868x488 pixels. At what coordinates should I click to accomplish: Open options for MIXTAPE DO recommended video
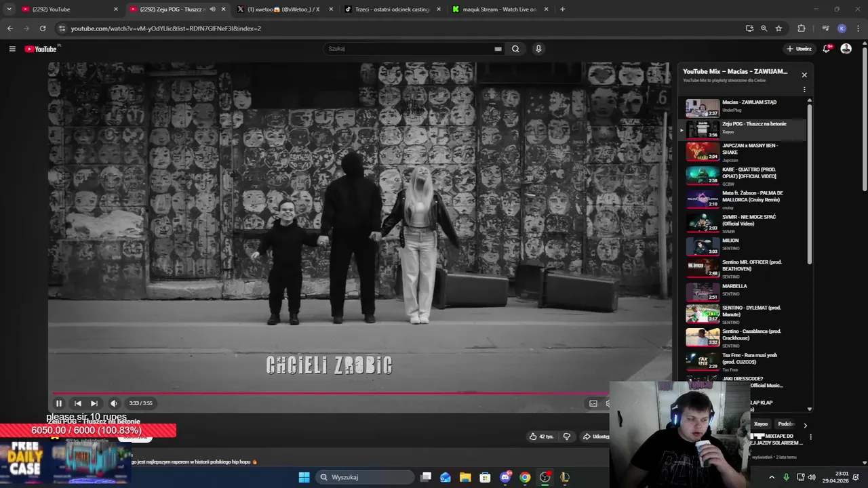pos(810,437)
